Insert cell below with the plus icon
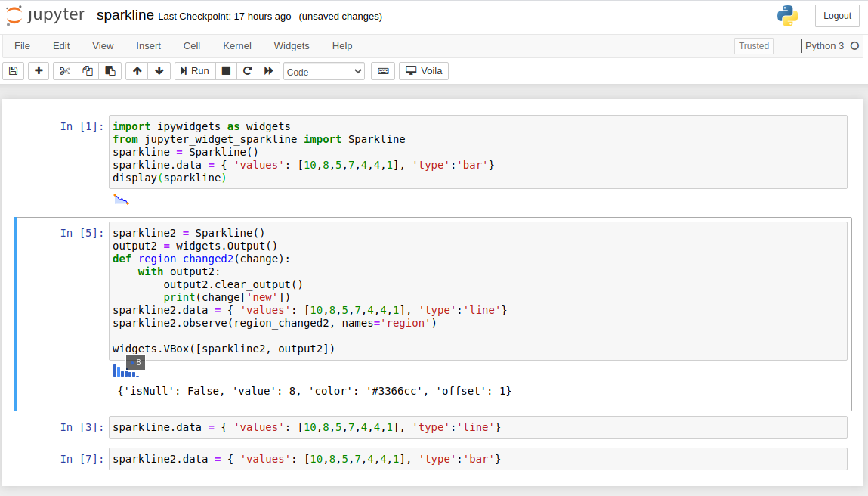 tap(39, 71)
